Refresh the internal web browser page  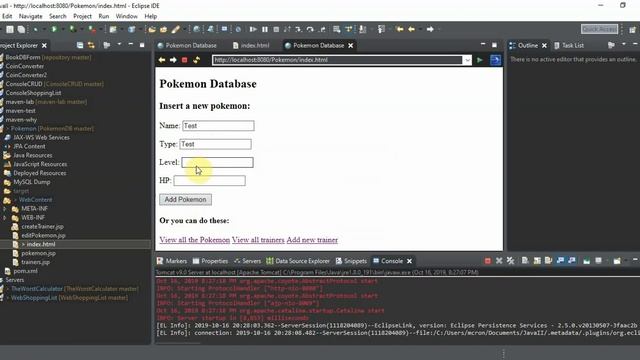(196, 60)
